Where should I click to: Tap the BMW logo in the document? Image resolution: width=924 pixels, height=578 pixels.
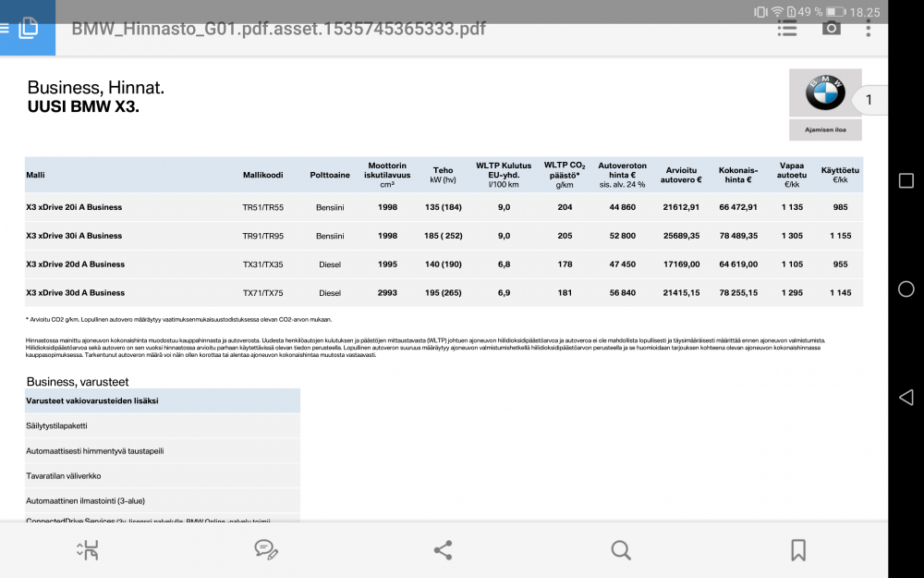[x=825, y=92]
